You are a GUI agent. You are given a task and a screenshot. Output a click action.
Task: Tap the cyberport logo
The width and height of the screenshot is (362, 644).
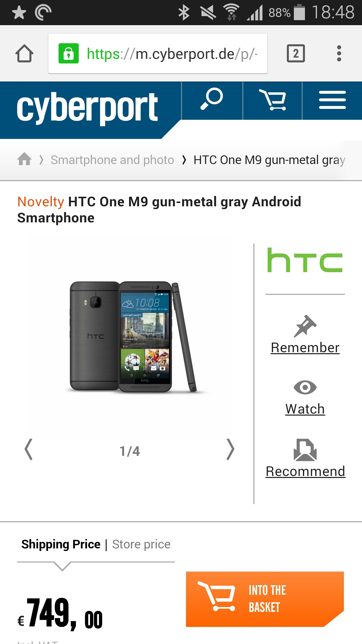pos(87,108)
